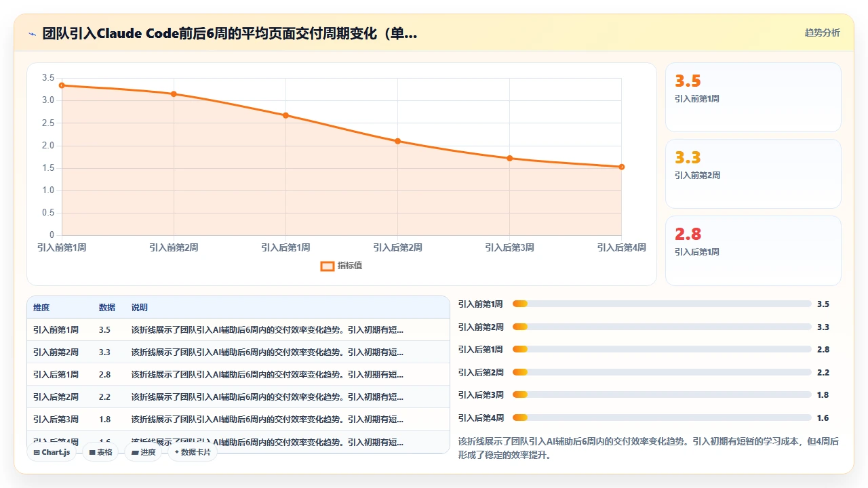
Task: Select the 进度 tag
Action: (143, 452)
